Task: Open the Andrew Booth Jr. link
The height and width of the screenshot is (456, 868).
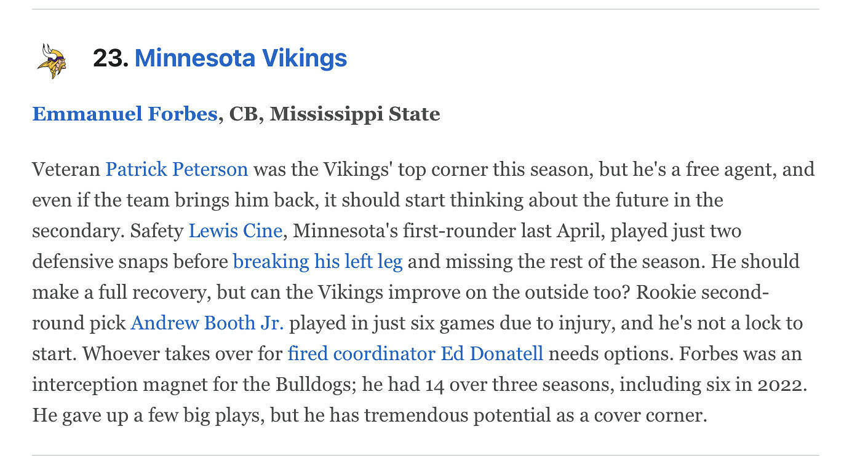Action: coord(207,323)
